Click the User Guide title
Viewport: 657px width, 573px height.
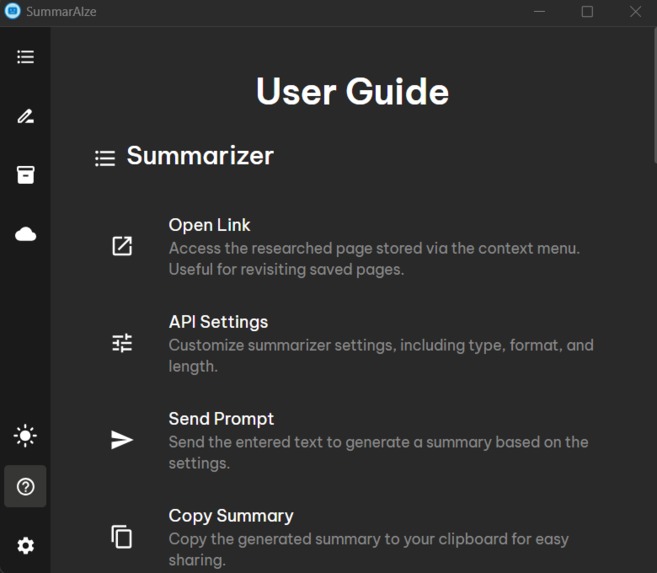point(352,91)
